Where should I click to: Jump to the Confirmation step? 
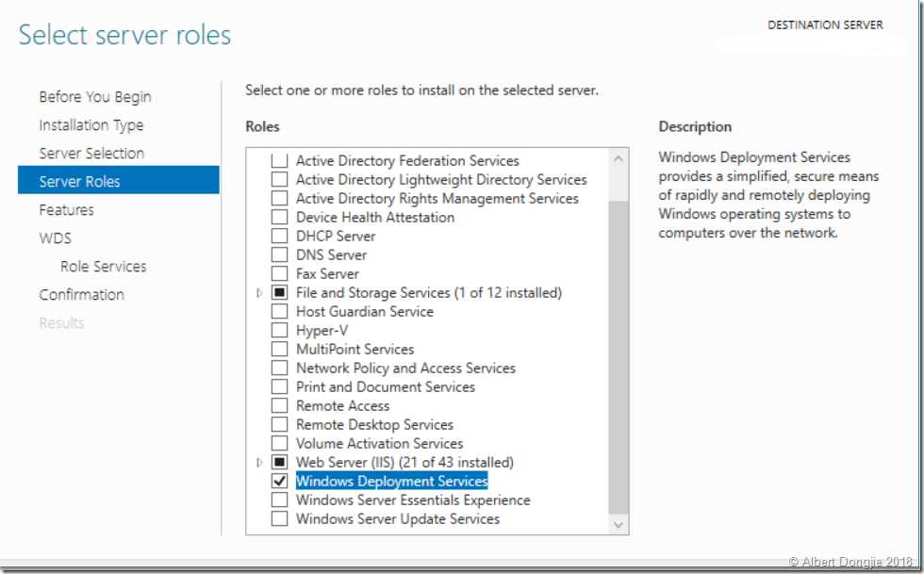(x=82, y=295)
